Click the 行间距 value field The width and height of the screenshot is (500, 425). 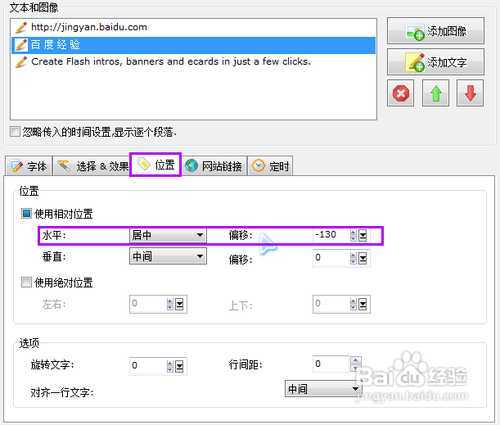coord(331,364)
